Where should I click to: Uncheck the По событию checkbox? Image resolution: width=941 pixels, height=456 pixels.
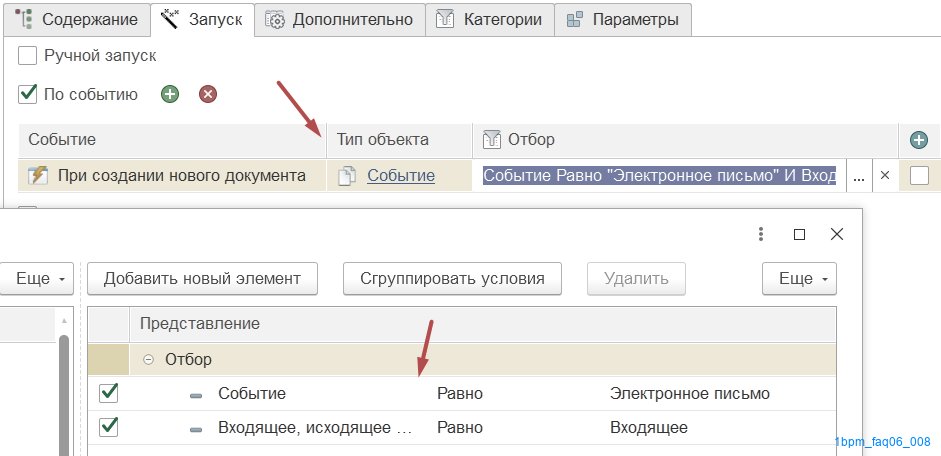pyautogui.click(x=29, y=95)
